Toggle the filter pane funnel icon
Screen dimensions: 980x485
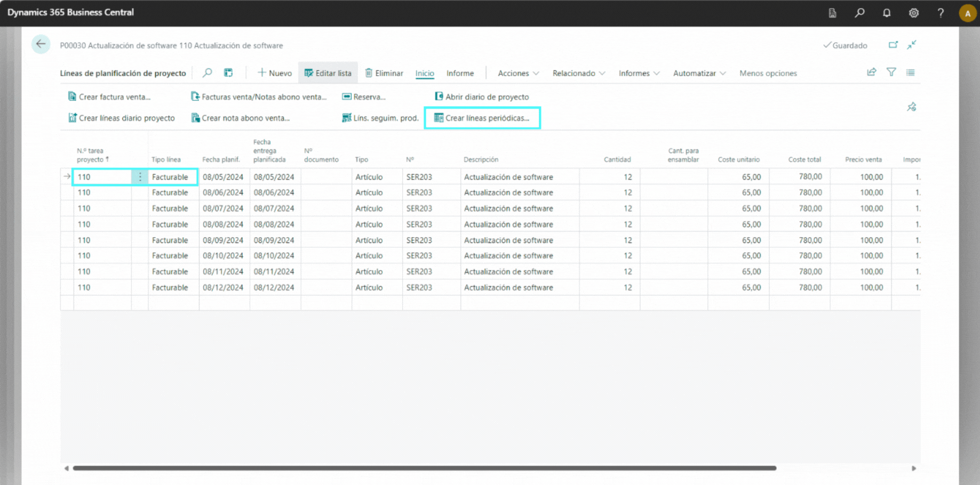pos(891,72)
